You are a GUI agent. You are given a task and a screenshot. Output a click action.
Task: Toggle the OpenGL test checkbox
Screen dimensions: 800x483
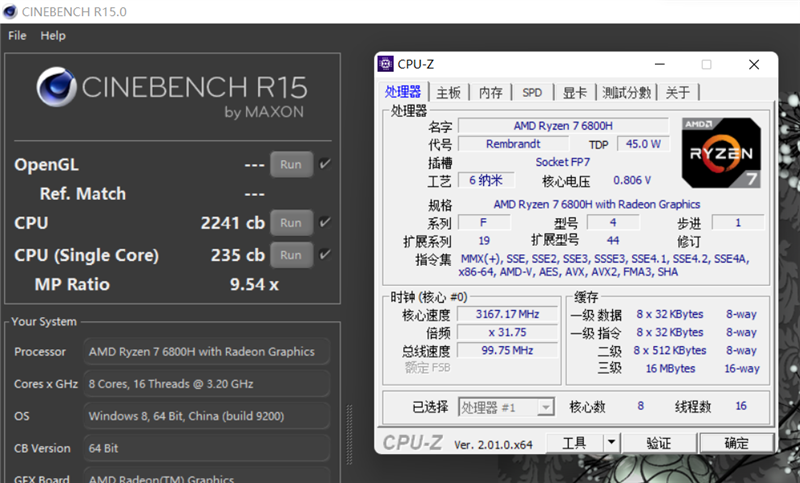point(324,164)
